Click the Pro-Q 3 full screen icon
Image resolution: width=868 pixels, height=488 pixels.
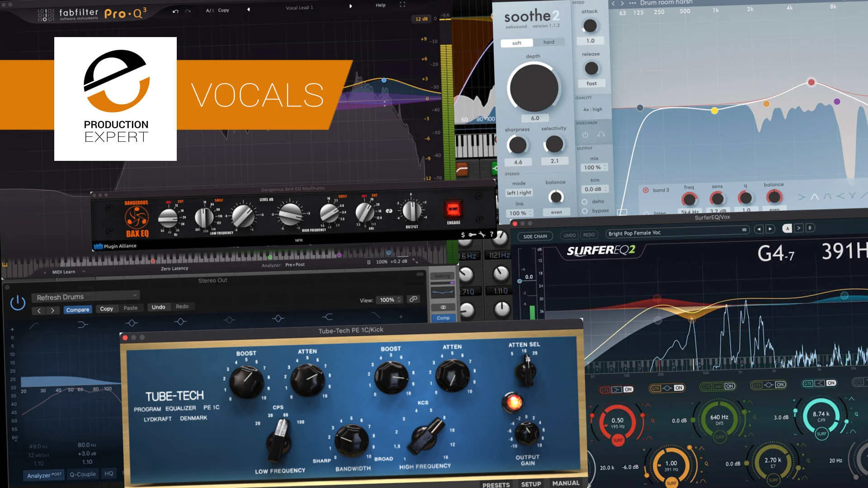coord(402,5)
